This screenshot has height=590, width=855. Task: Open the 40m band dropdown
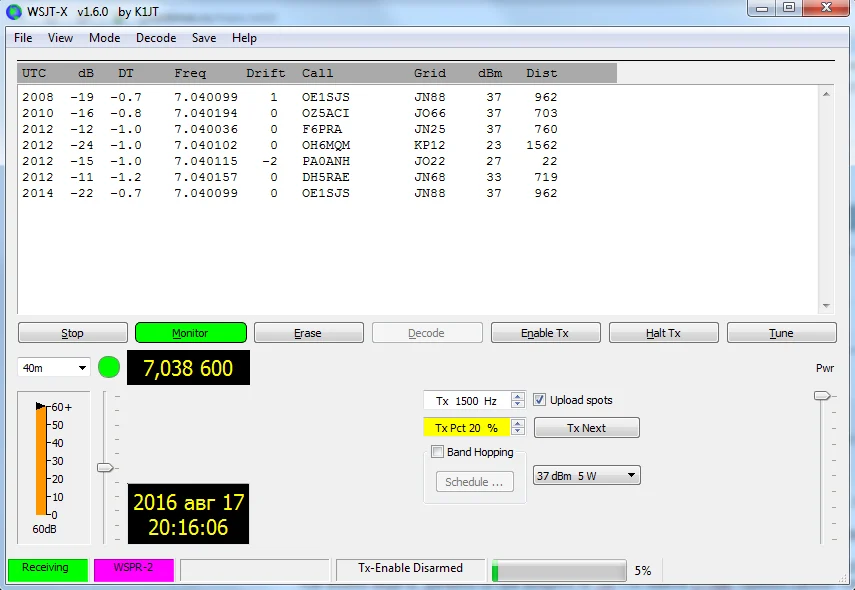[x=53, y=368]
